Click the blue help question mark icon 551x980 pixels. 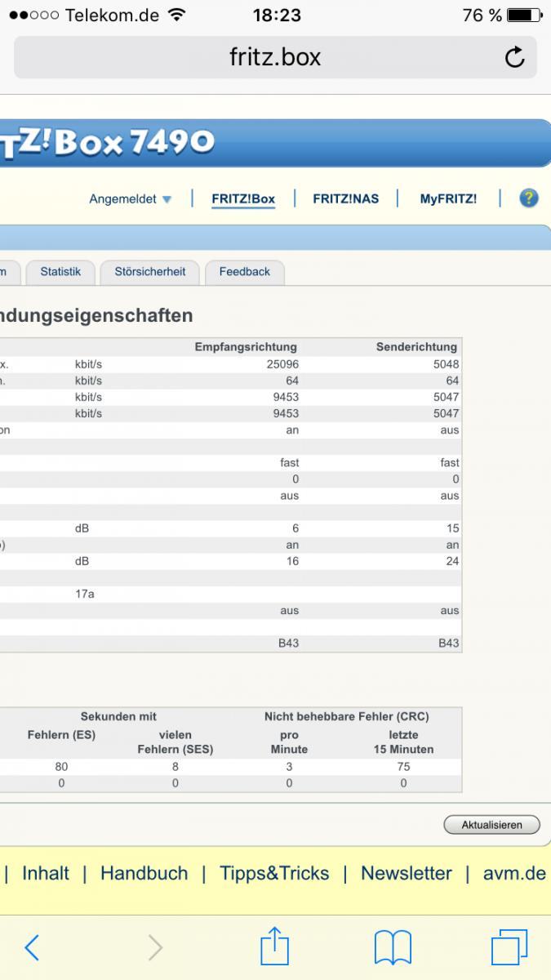[529, 198]
